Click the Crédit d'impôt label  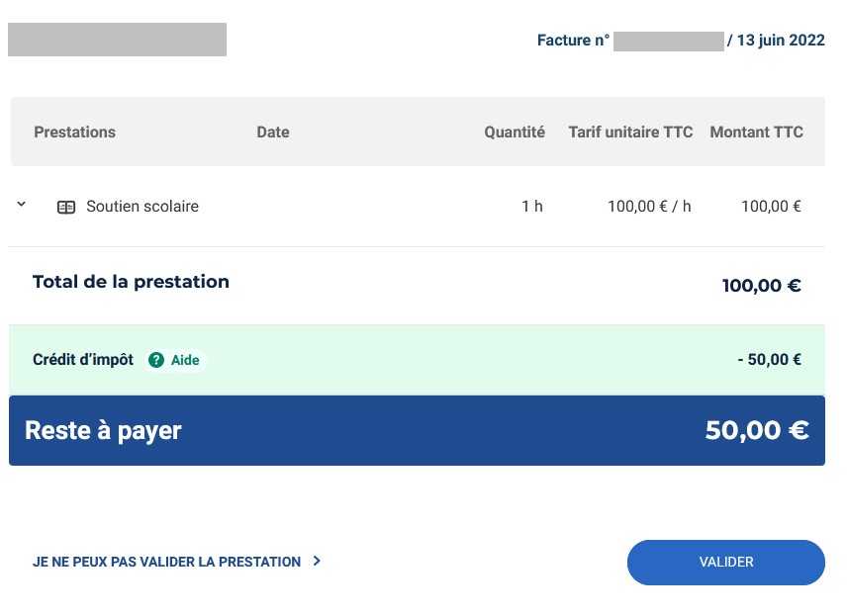(83, 360)
